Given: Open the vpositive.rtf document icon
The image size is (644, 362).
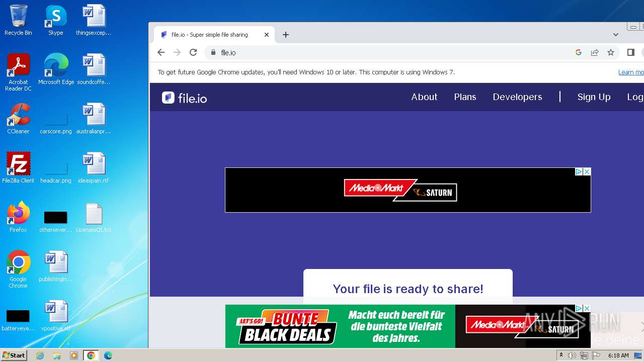Looking at the screenshot, I should pyautogui.click(x=56, y=316).
